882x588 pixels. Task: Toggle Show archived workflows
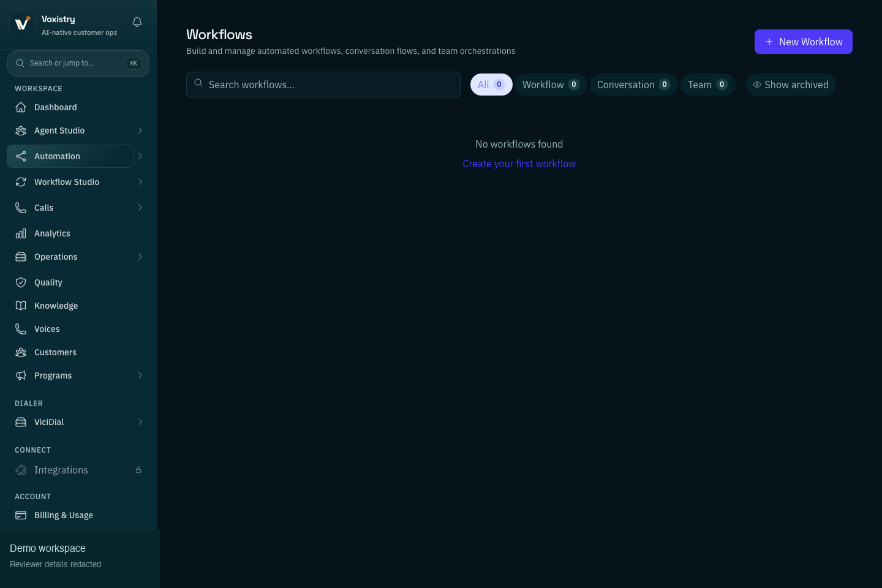click(791, 85)
